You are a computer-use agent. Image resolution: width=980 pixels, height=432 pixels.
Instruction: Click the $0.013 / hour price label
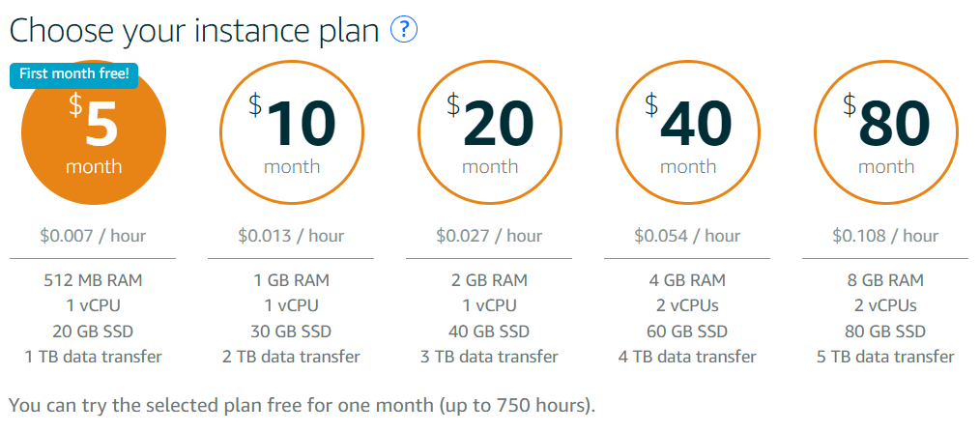click(x=291, y=237)
